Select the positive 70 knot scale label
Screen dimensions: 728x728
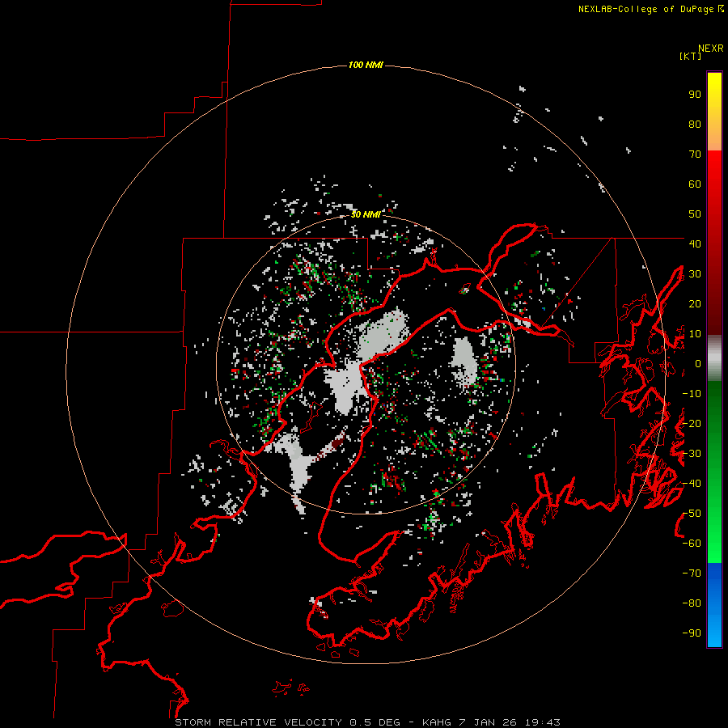pyautogui.click(x=695, y=154)
